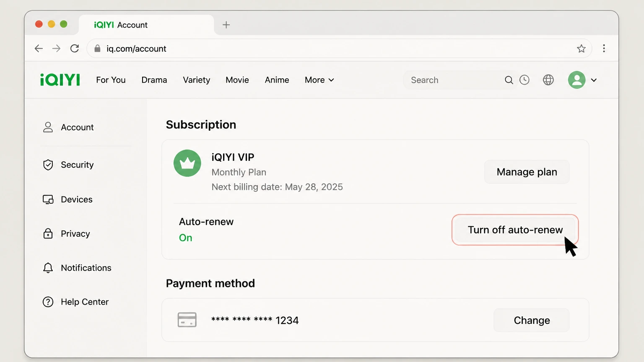The height and width of the screenshot is (362, 644).
Task: Browse the Movie category
Action: [x=237, y=80]
